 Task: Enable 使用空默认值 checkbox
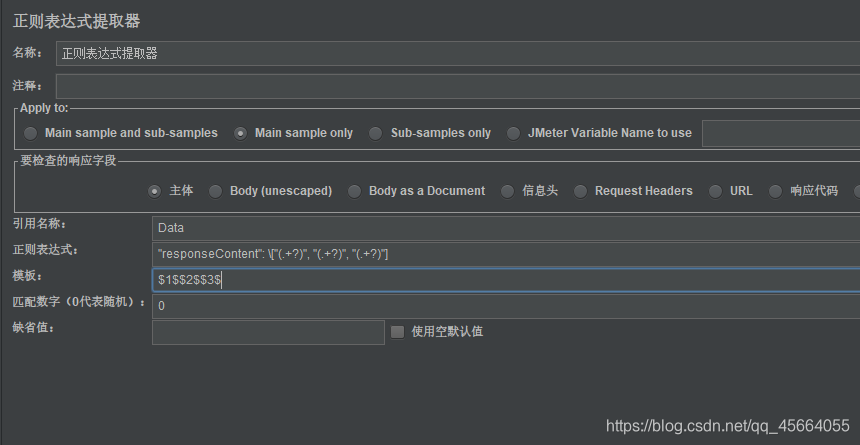(x=398, y=332)
